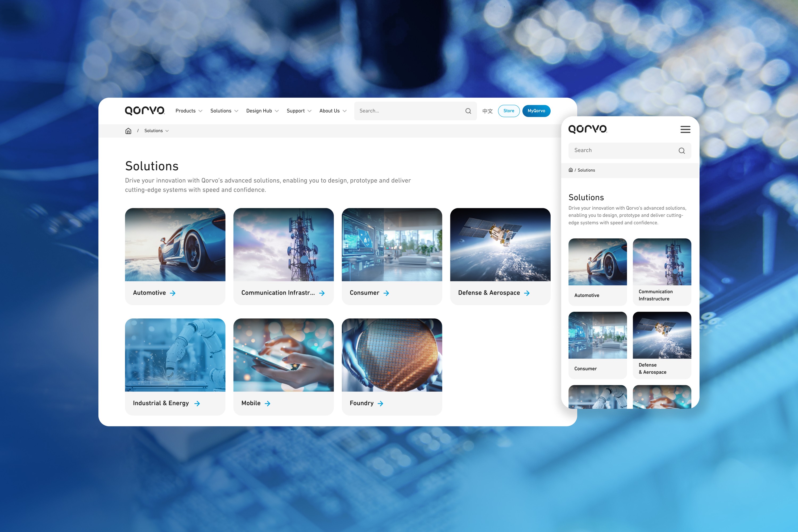Click the Store button
The image size is (798, 532).
(509, 111)
